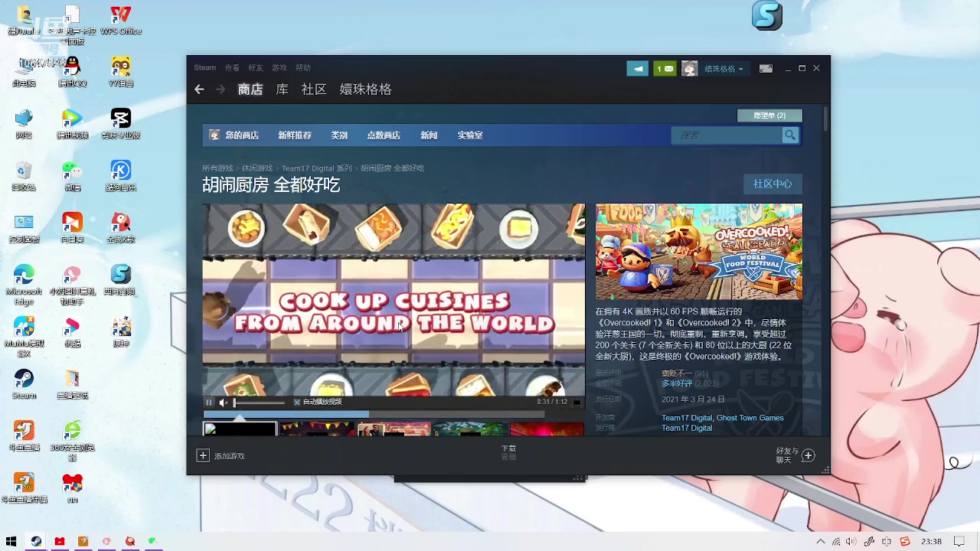Click the plus icon to add game

coord(203,455)
